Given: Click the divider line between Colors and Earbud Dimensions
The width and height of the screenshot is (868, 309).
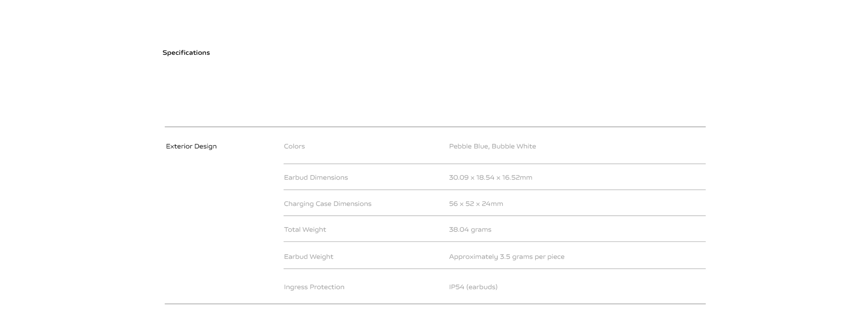Looking at the screenshot, I should pyautogui.click(x=495, y=164).
